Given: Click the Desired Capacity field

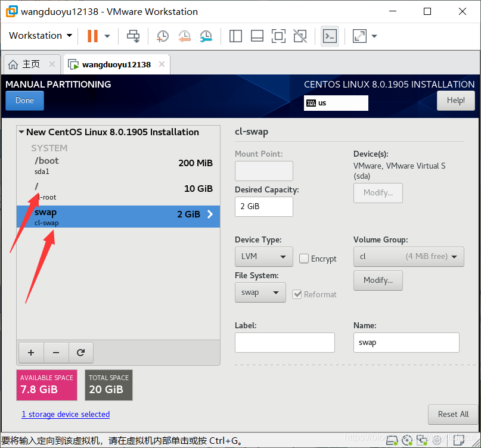Looking at the screenshot, I should click(x=264, y=207).
